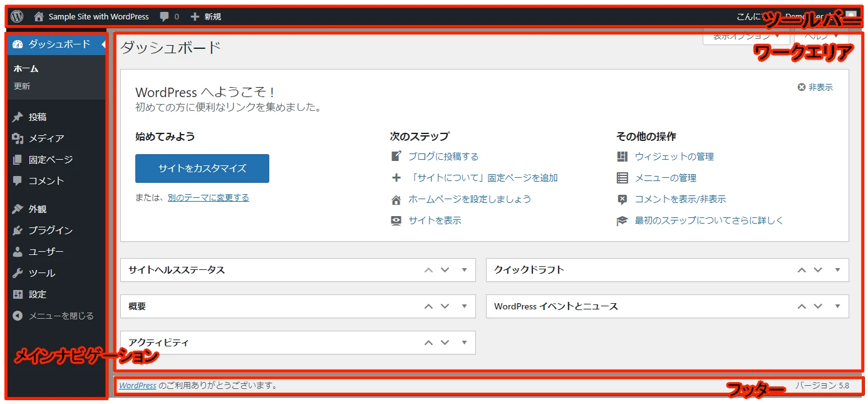Move アクティビティ panel down
The width and height of the screenshot is (868, 404).
[x=445, y=343]
